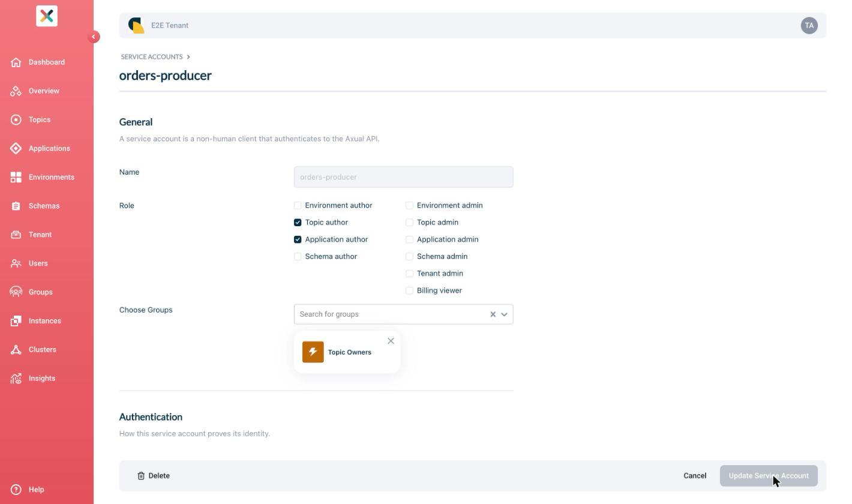Viewport: 852px width, 504px height.
Task: Click the E2E Tenant logo icon
Action: tap(136, 25)
